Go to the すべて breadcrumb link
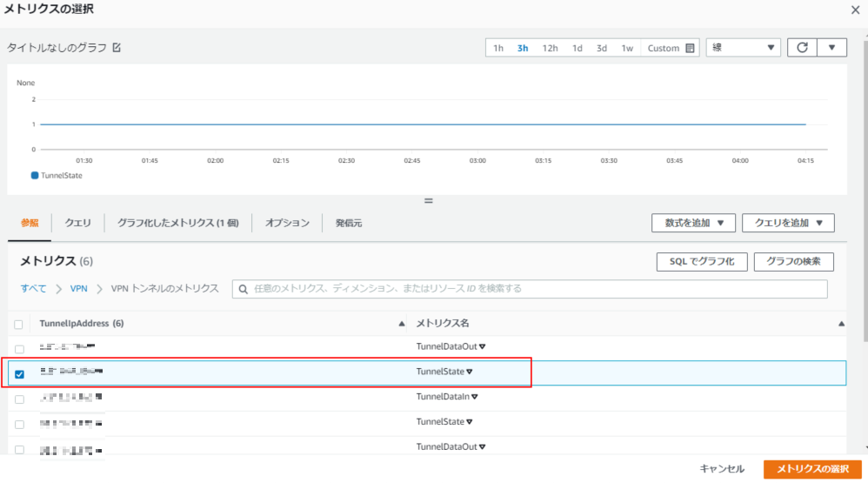 point(33,289)
